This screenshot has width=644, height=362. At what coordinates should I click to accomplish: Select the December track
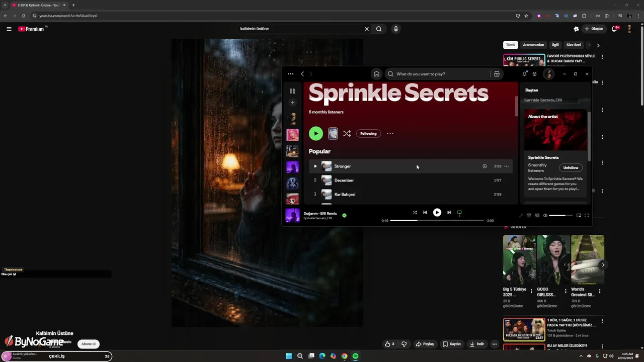tap(411, 180)
